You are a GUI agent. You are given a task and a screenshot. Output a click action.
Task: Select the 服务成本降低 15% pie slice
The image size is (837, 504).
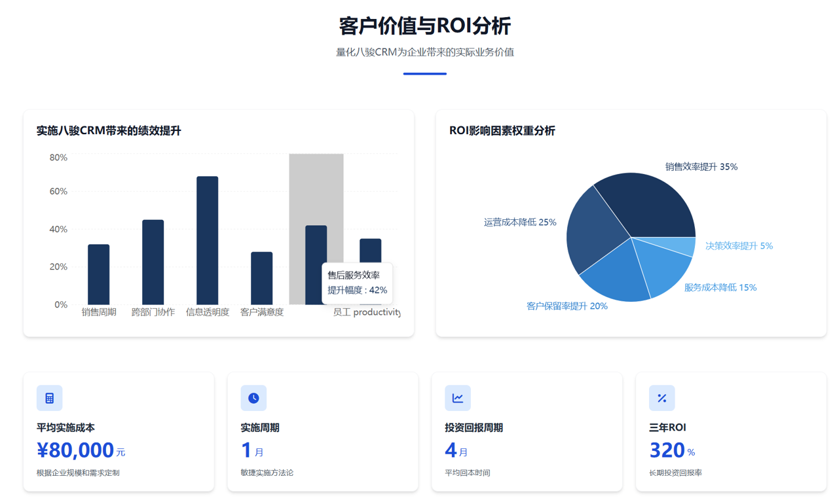(665, 268)
